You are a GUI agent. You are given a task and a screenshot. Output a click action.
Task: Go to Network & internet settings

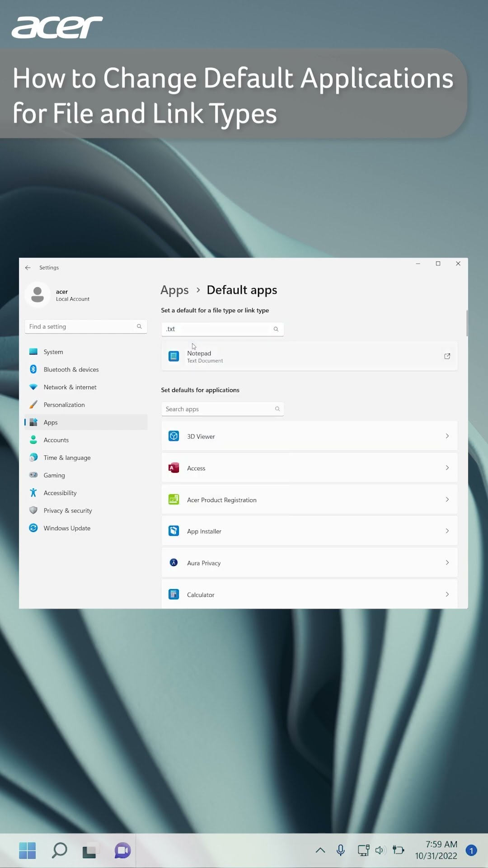tap(86, 387)
